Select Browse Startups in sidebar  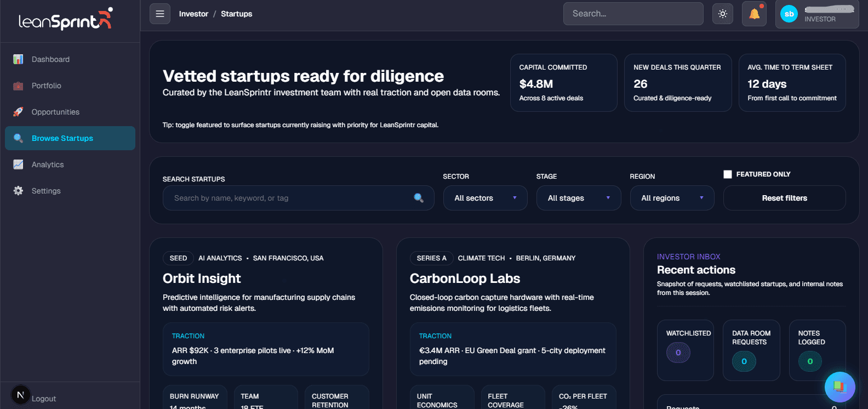[x=70, y=138]
